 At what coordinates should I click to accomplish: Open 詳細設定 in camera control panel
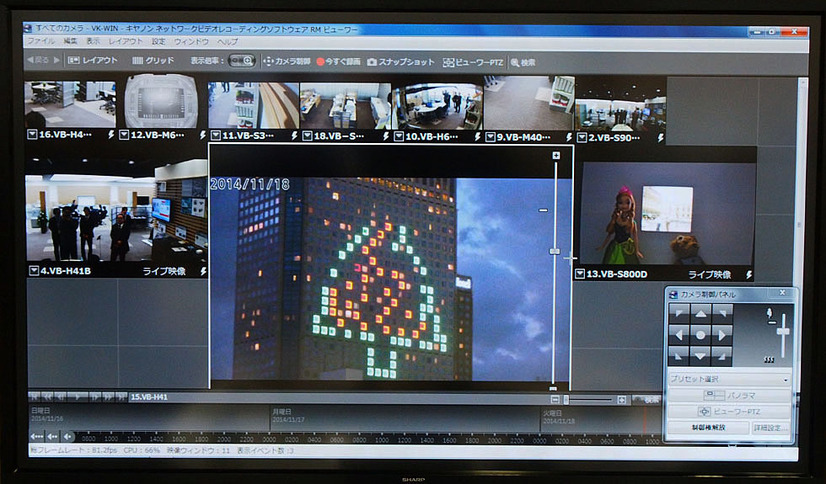[x=771, y=428]
